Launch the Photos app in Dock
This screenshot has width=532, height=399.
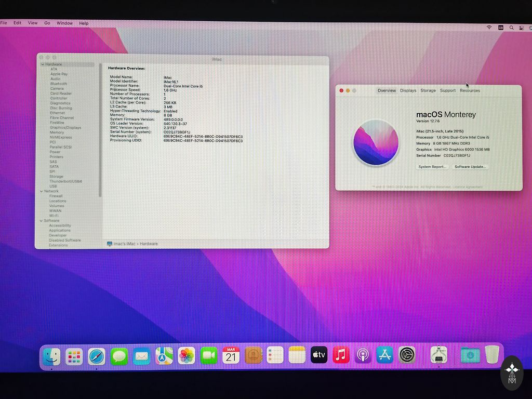[187, 356]
